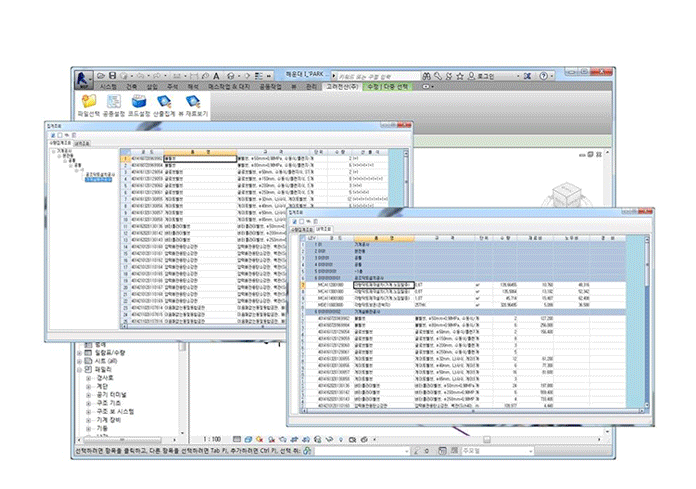Switch to the 매스작업 & 대지 ribbon tab
The height and width of the screenshot is (489, 696).
click(x=228, y=88)
